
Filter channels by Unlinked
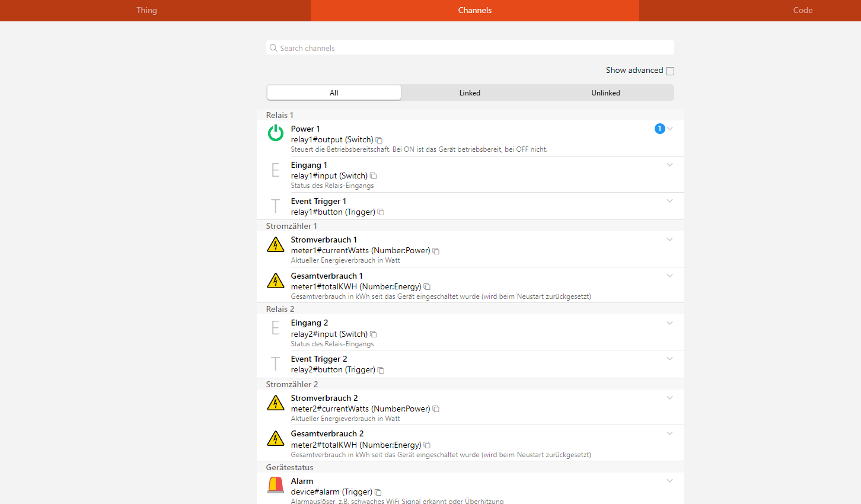point(605,93)
